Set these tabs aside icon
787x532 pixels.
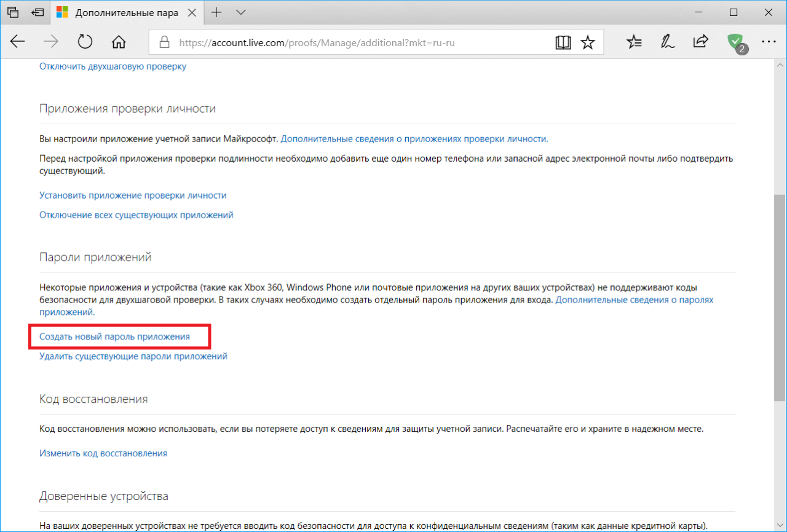[x=38, y=12]
